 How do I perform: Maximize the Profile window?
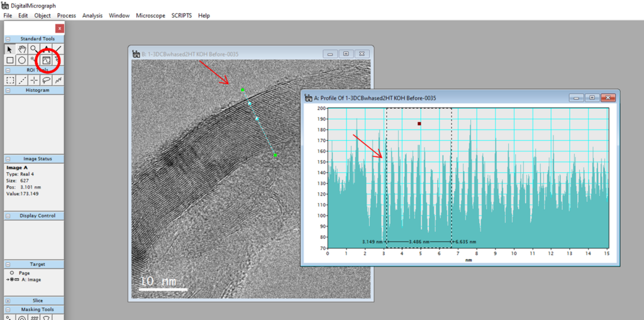(x=592, y=98)
